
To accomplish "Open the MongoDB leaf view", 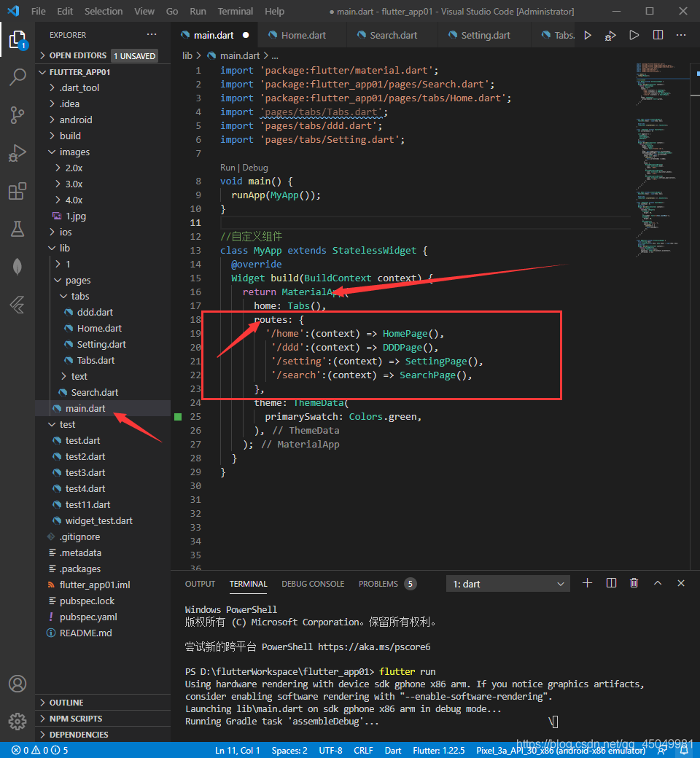I will tap(17, 266).
